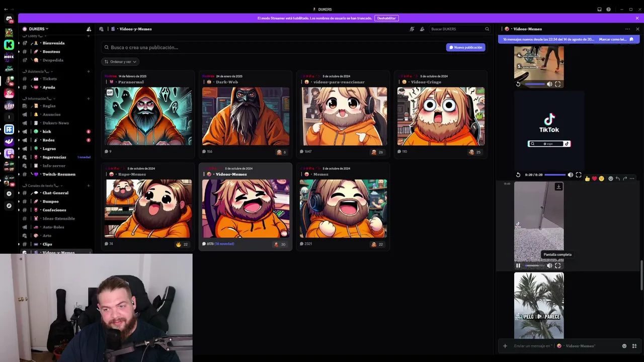Viewport: 644px width, 362px height.
Task: Open the apps icon in message box
Action: (x=634, y=346)
